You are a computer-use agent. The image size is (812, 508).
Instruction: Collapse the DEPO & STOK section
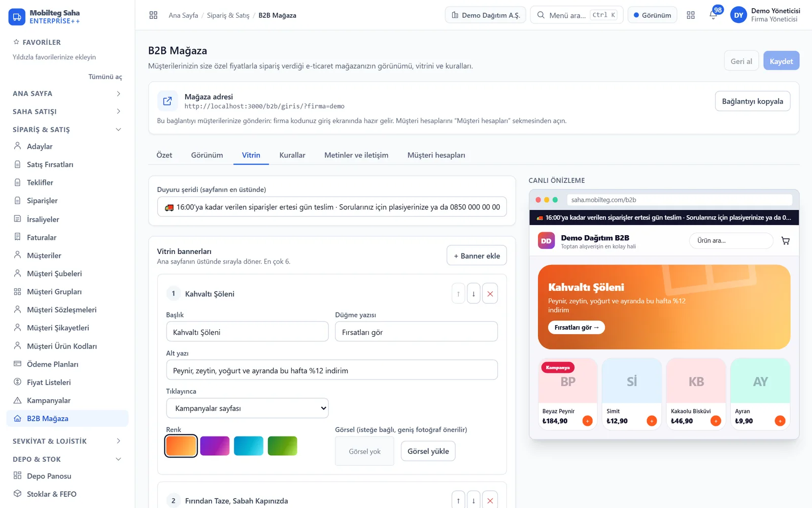[x=67, y=459]
